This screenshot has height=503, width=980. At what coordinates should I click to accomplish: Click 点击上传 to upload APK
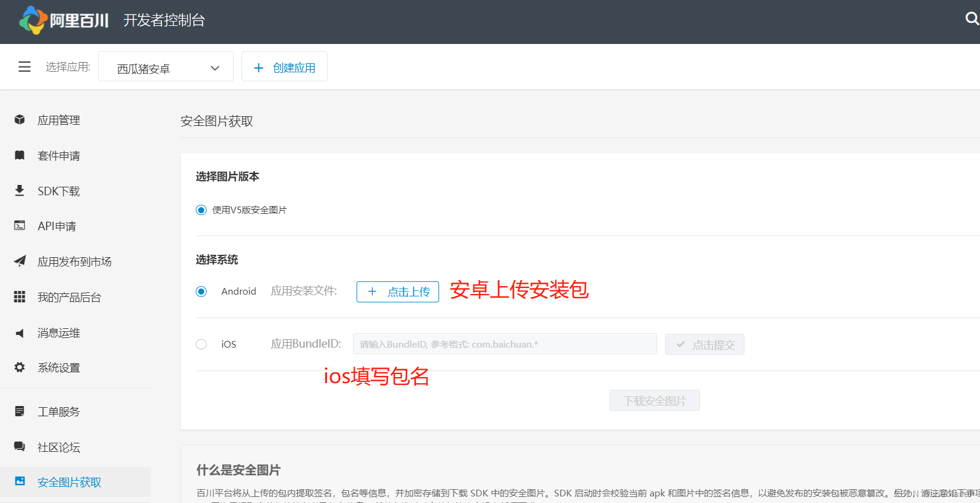(x=398, y=292)
